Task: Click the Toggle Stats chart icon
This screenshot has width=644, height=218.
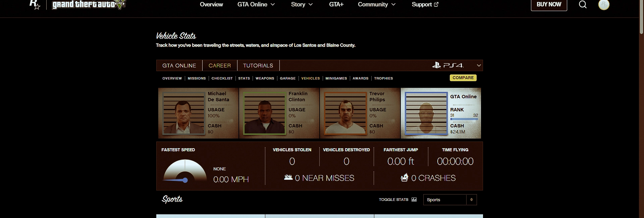Action: (x=414, y=200)
